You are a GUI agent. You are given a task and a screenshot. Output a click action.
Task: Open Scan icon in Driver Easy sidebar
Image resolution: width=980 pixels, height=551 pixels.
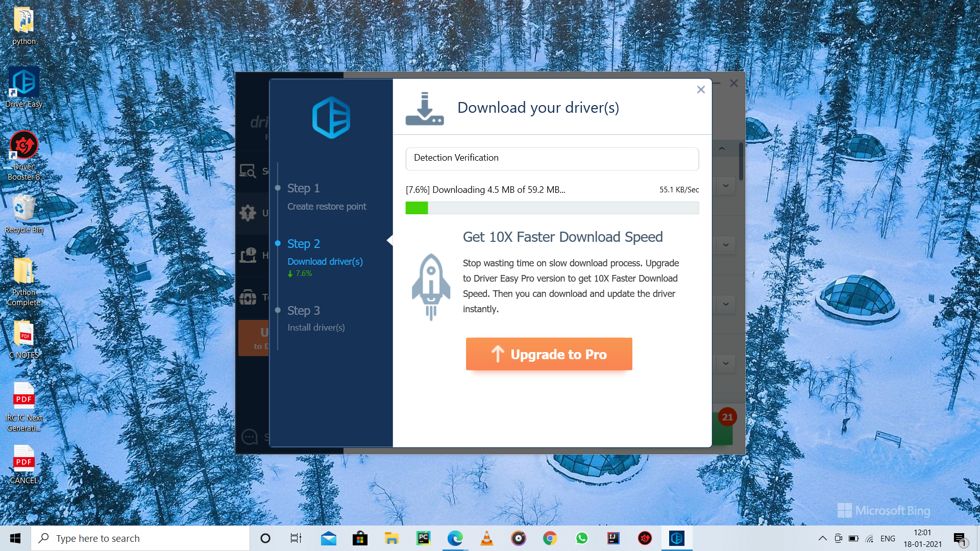click(248, 171)
